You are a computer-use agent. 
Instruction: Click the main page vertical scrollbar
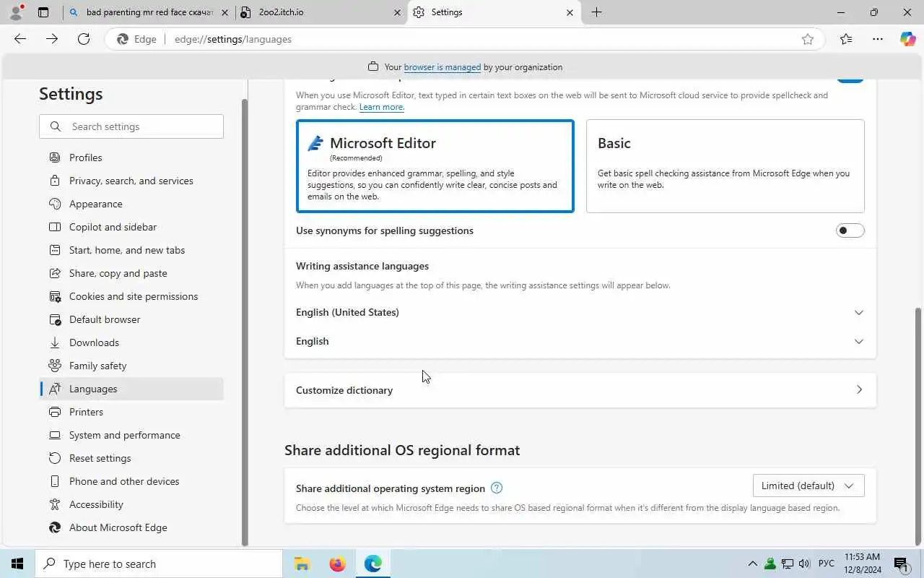click(x=918, y=426)
